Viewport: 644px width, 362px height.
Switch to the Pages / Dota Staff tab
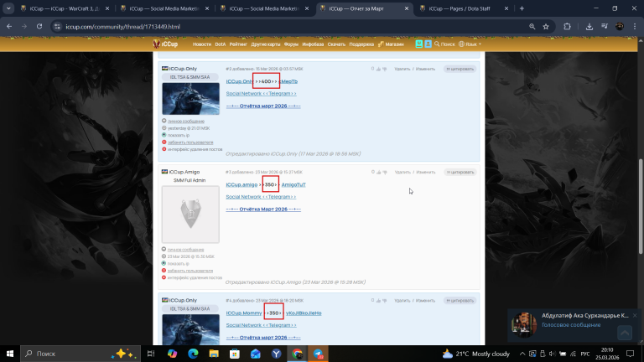465,8
